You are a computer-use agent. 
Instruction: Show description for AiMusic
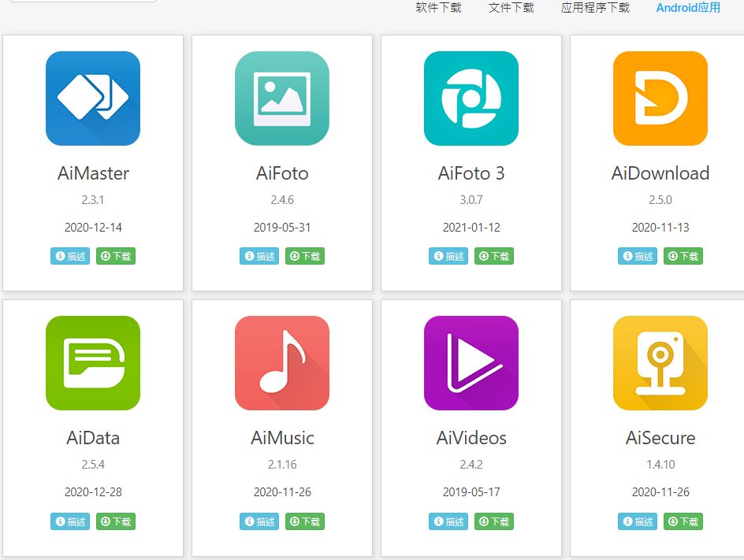259,521
